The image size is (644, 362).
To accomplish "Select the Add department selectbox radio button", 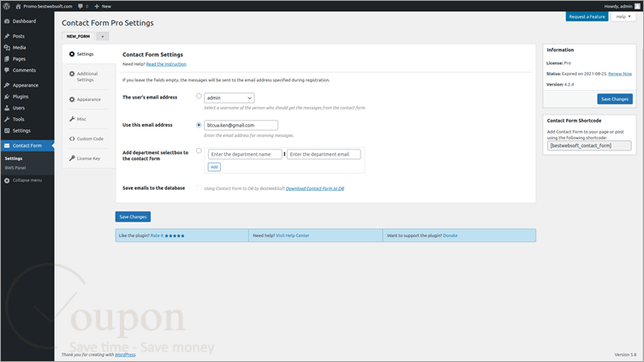I will (x=199, y=151).
